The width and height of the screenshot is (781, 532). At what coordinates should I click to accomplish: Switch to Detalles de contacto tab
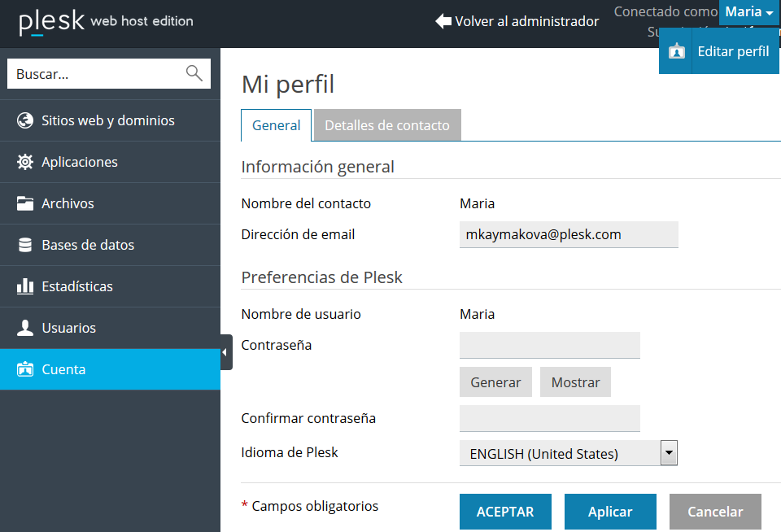pos(387,125)
